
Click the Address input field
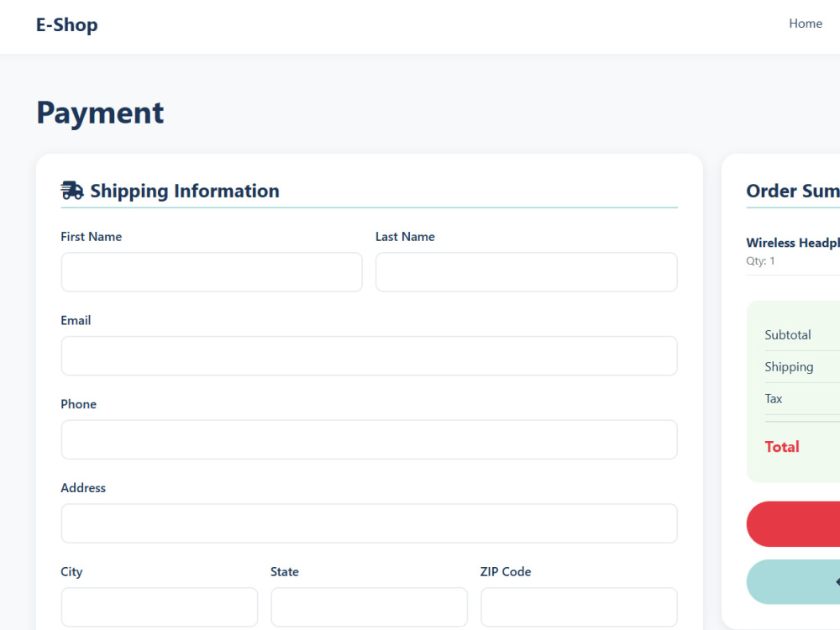(x=369, y=523)
